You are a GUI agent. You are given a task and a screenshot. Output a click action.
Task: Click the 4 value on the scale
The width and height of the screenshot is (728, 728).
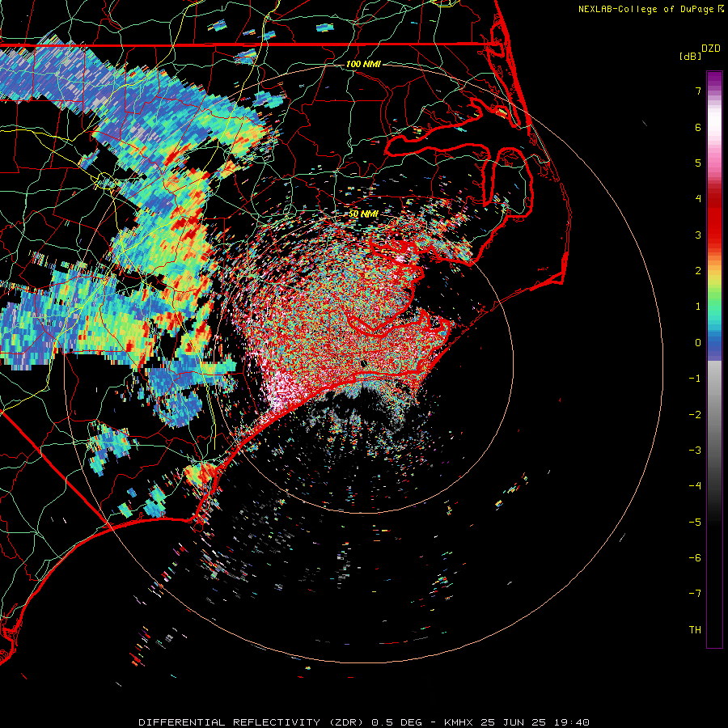[698, 199]
